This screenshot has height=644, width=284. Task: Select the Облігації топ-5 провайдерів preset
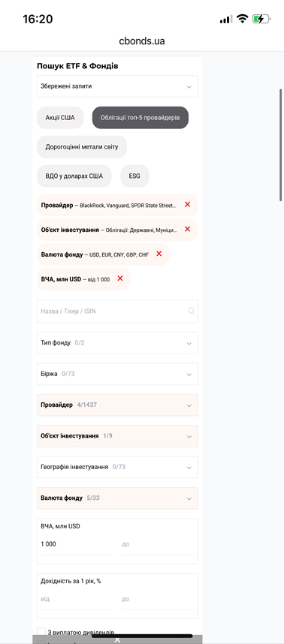[140, 118]
